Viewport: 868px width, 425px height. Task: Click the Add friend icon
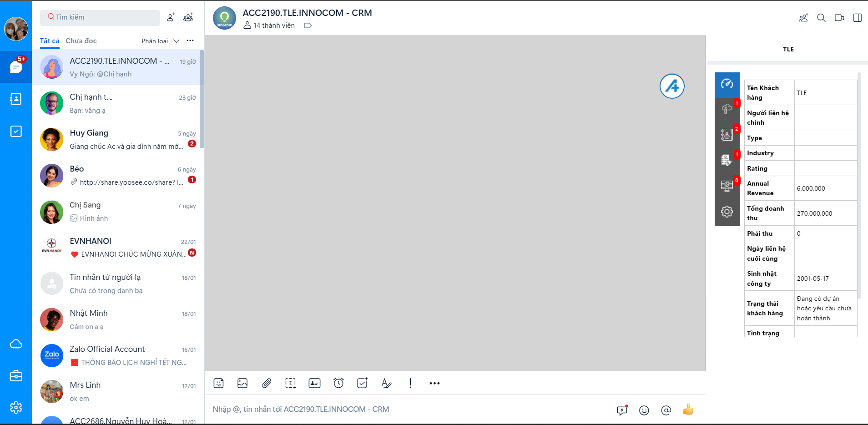click(x=171, y=17)
